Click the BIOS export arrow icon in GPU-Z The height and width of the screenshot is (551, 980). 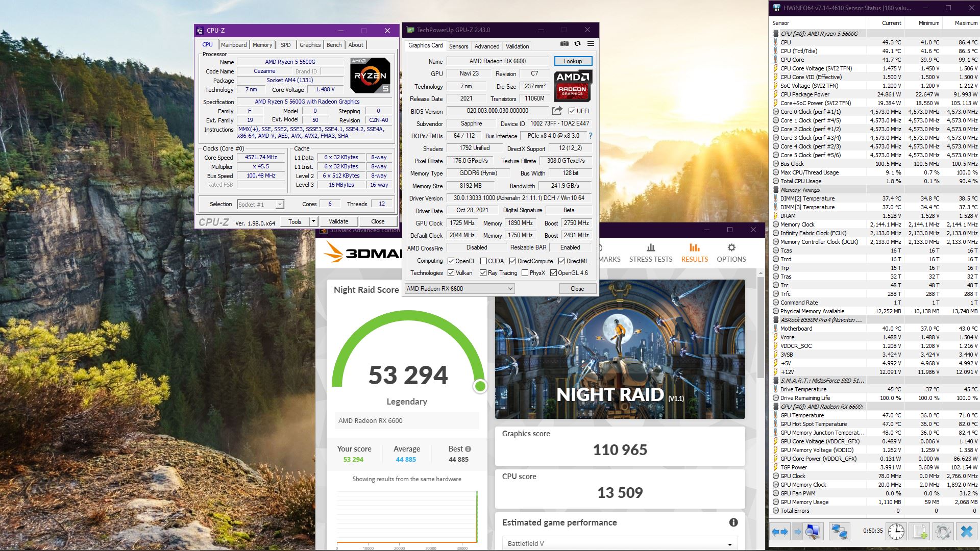click(557, 111)
